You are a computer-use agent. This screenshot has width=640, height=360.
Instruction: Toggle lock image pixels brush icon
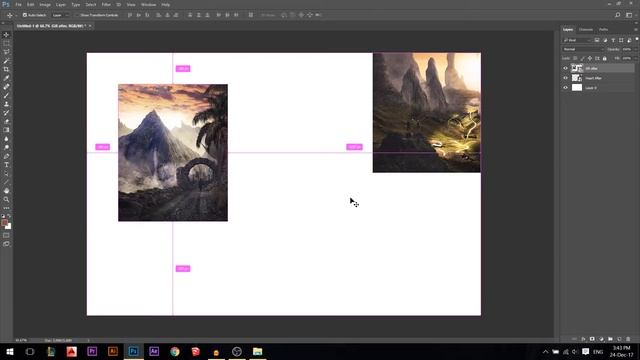[582, 58]
